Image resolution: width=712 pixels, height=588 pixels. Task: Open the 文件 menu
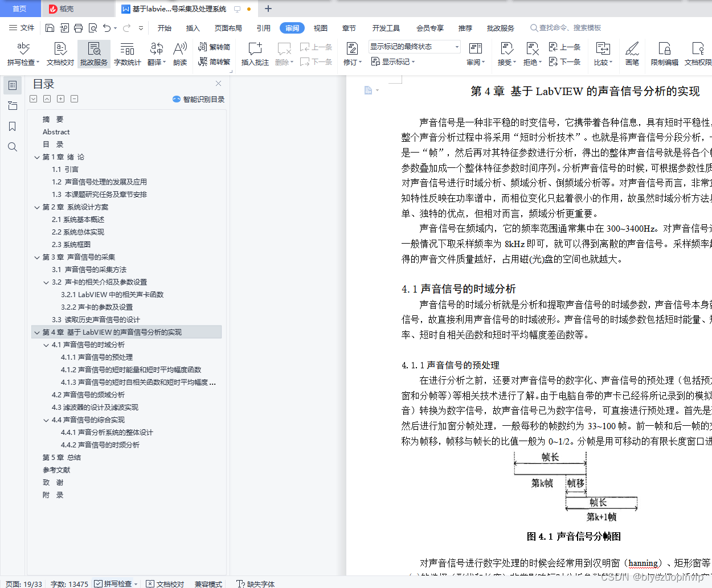coord(22,28)
